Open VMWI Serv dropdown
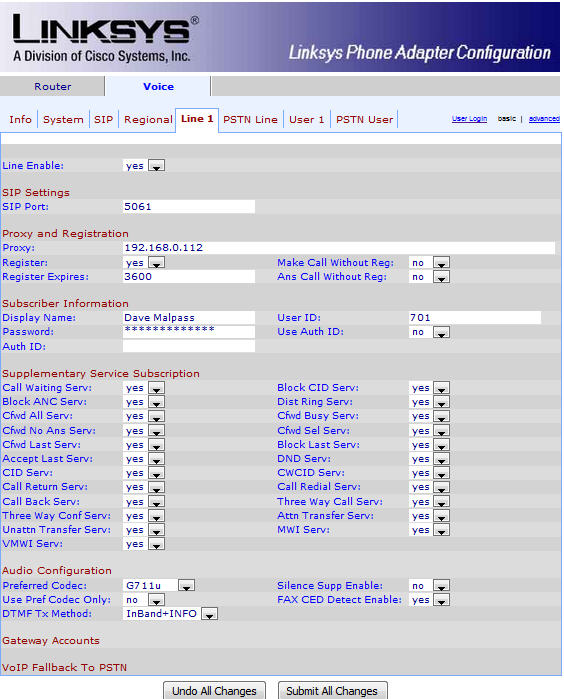The height and width of the screenshot is (699, 564). [x=144, y=544]
